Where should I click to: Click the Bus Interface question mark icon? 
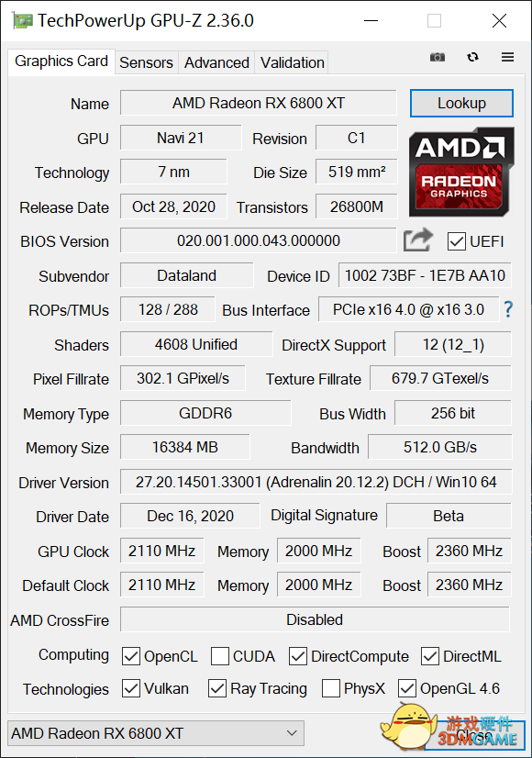[508, 309]
